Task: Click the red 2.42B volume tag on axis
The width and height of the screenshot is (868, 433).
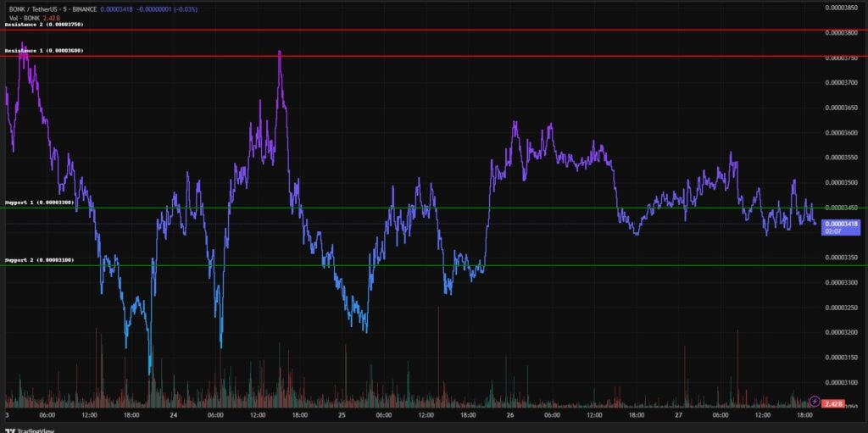Action: click(x=832, y=404)
